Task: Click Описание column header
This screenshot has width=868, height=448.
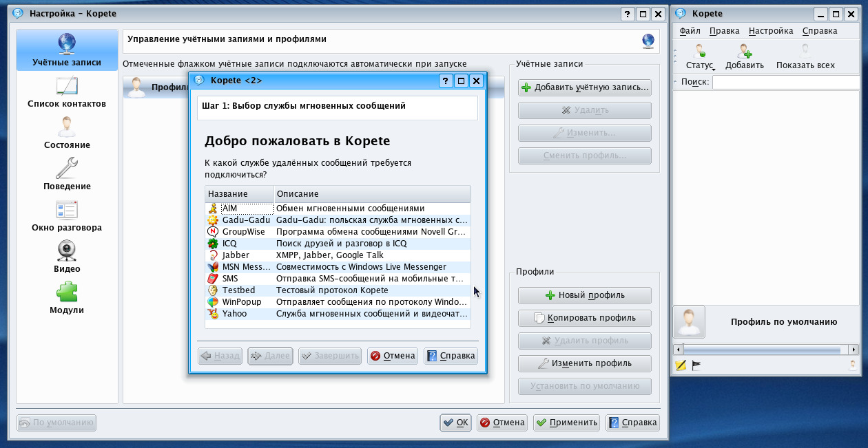Action: pyautogui.click(x=372, y=194)
